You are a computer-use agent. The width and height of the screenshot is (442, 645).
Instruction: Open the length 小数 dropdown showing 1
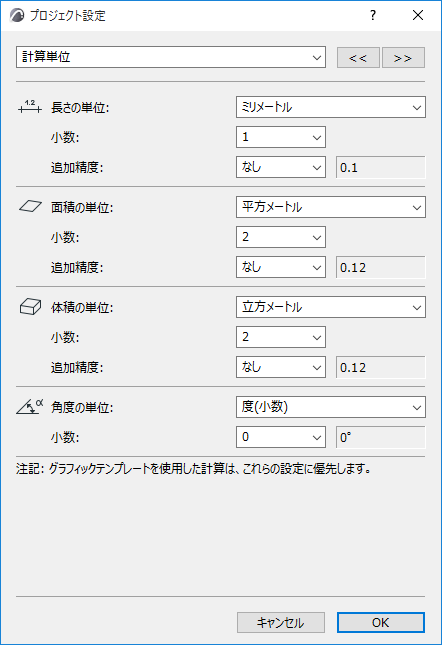tap(281, 137)
